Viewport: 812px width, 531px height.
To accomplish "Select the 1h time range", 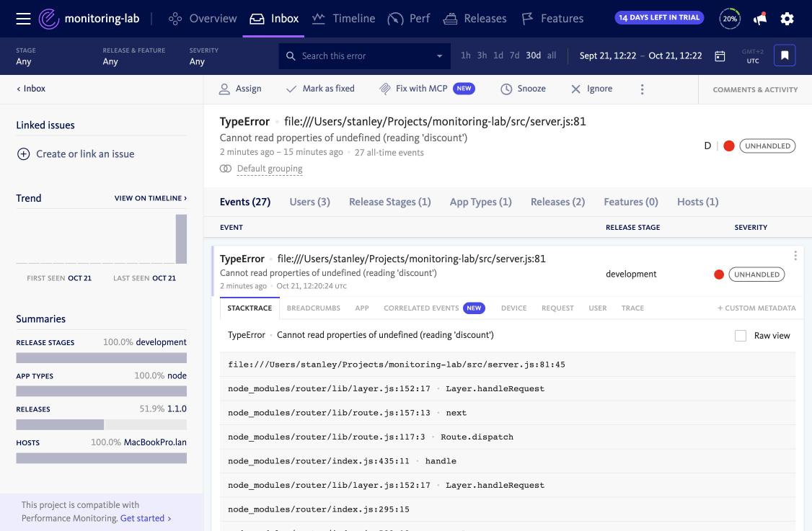I will 466,55.
